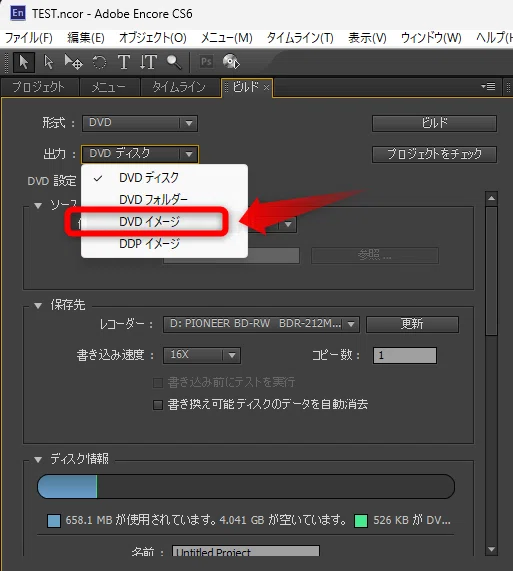513x571 pixels.
Task: Click the scrollbar down arrow
Action: (492, 549)
